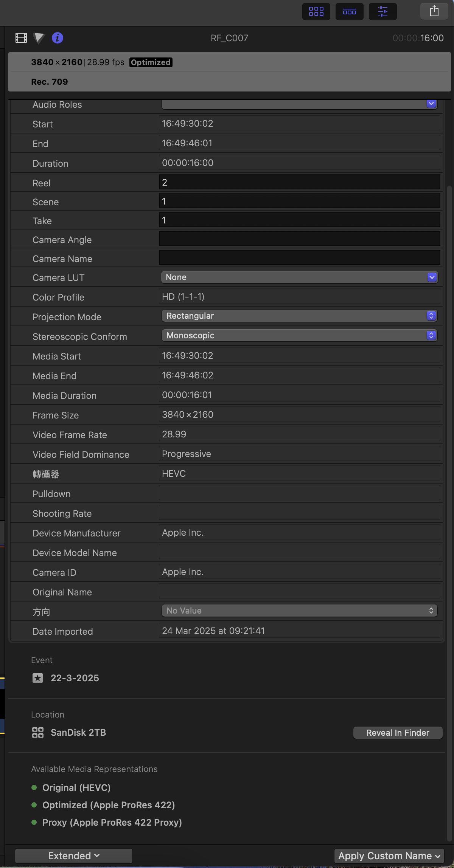Viewport: 454px width, 868px height.
Task: Click the inspector vertical scrollbar
Action: coord(449,454)
